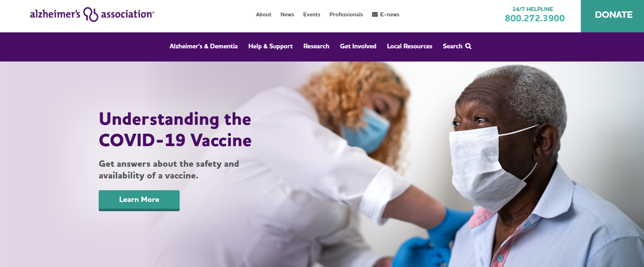644x267 pixels.
Task: Click the green DONATE button
Action: (612, 16)
